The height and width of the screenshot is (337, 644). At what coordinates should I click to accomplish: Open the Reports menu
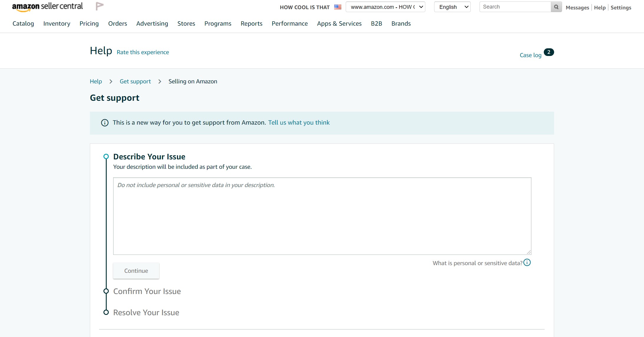click(251, 24)
